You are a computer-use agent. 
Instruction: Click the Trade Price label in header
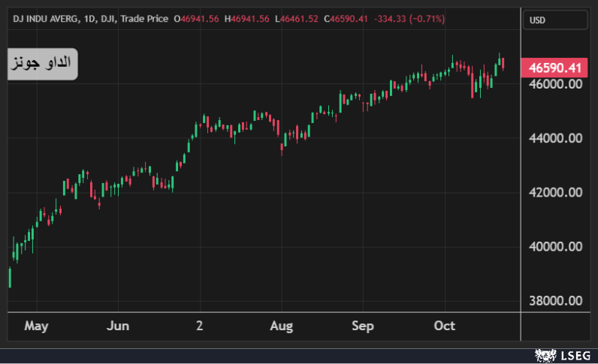pyautogui.click(x=144, y=19)
